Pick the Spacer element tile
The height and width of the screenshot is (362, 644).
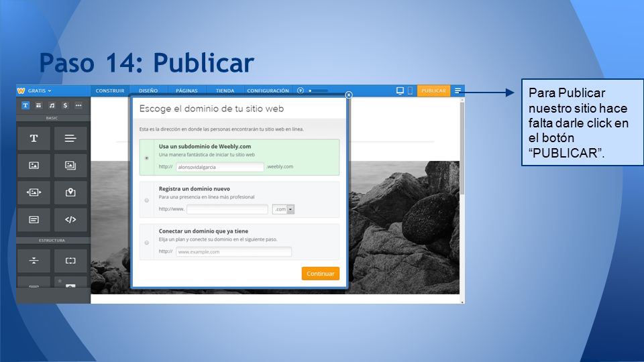(x=70, y=261)
